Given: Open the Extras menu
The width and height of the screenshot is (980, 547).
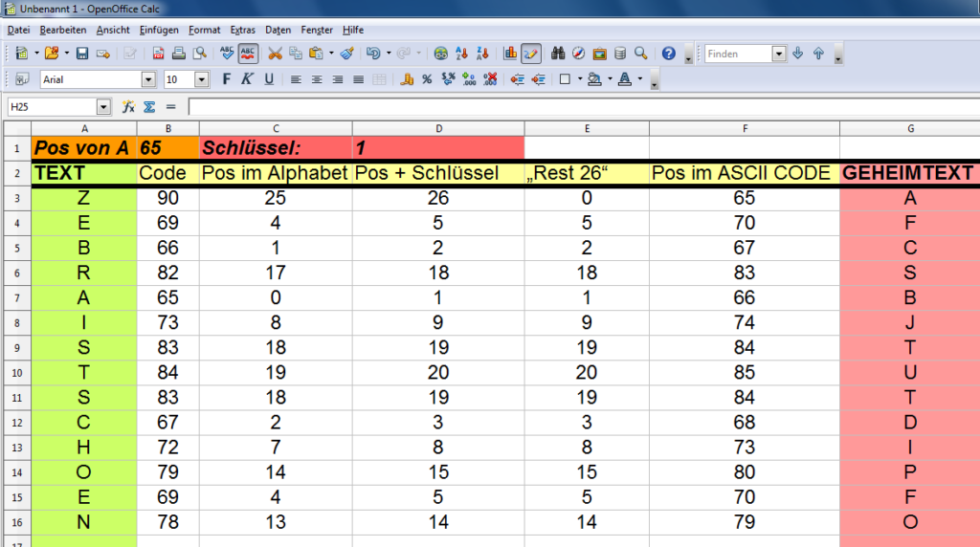Looking at the screenshot, I should tap(242, 30).
